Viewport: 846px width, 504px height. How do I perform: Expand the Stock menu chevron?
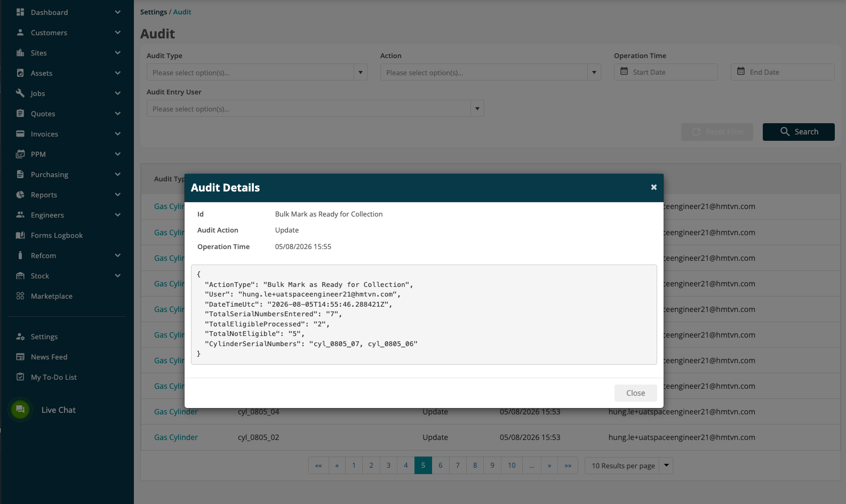117,275
